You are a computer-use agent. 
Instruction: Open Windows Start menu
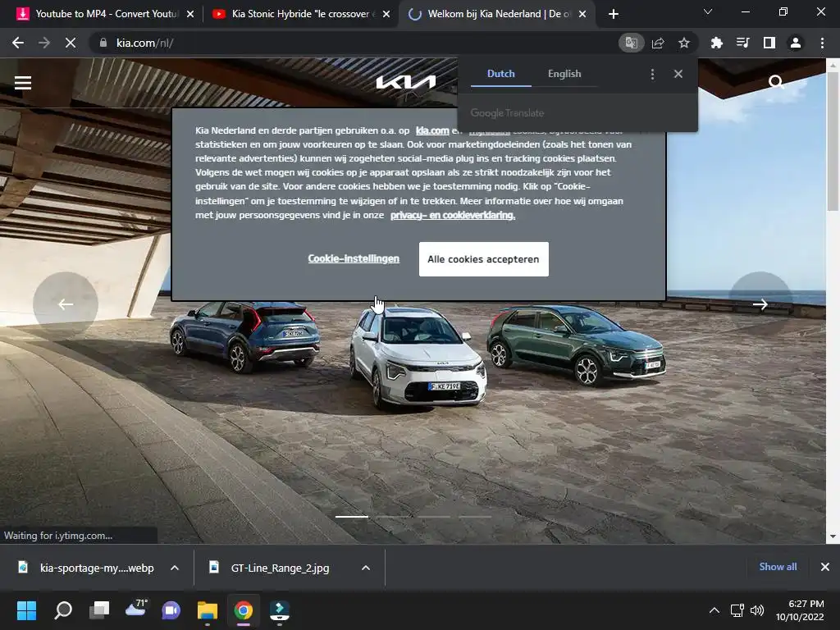[x=26, y=610]
